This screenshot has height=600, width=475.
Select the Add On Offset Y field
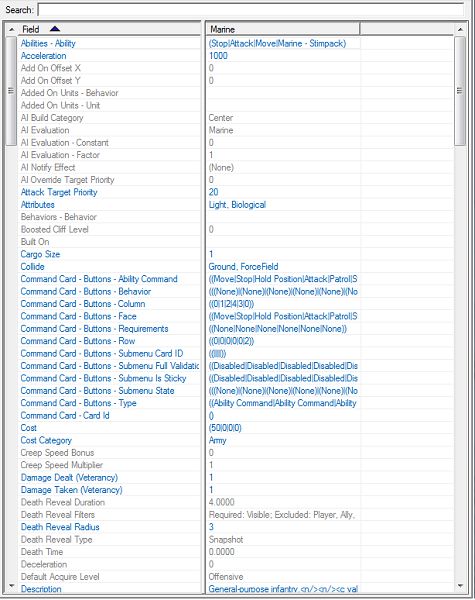(109, 81)
